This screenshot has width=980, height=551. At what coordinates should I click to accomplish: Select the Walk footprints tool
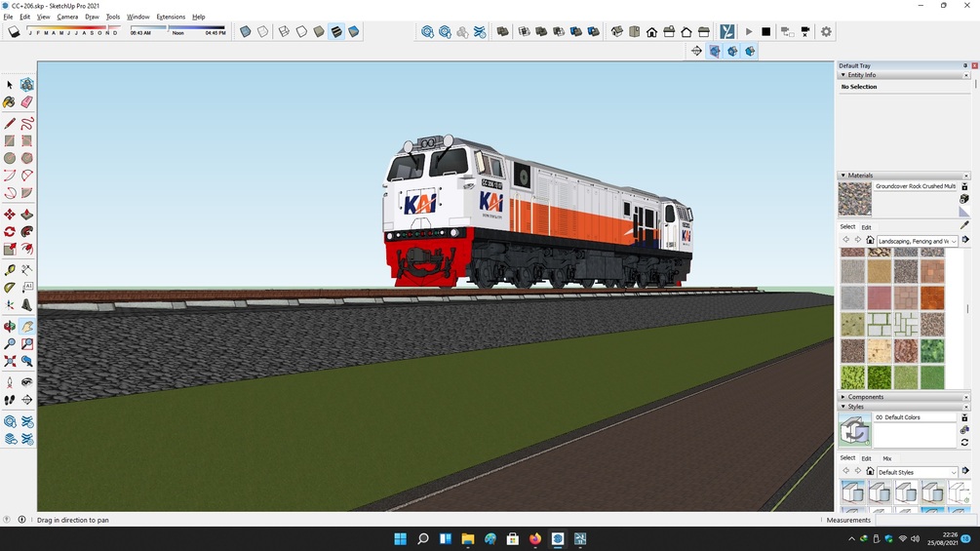[10, 400]
